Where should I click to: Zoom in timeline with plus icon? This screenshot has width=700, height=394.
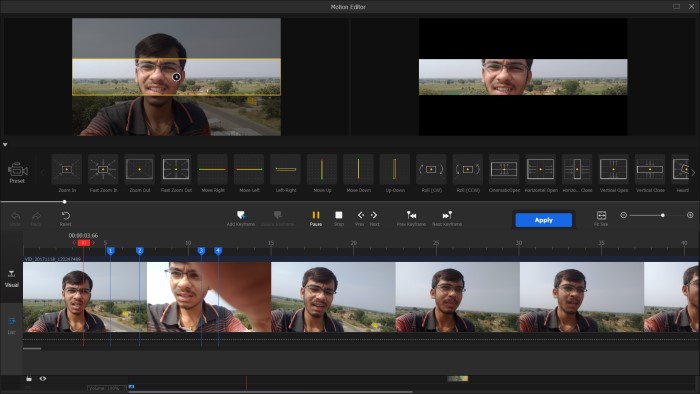click(690, 215)
